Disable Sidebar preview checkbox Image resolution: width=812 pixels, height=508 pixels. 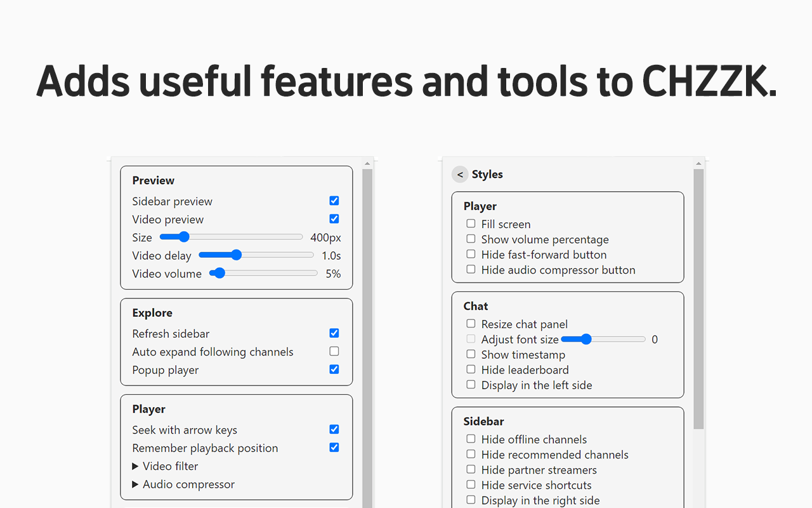pyautogui.click(x=334, y=201)
